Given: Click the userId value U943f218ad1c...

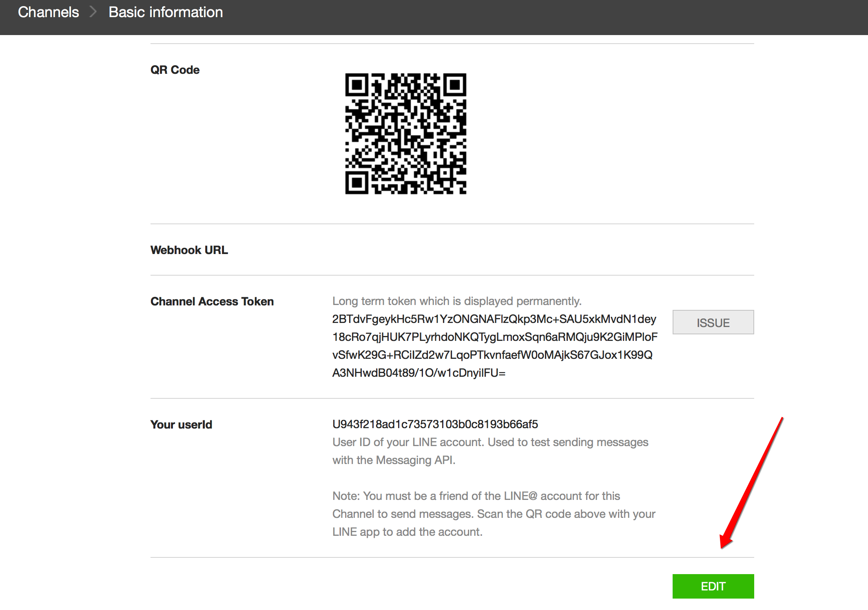Looking at the screenshot, I should click(435, 424).
